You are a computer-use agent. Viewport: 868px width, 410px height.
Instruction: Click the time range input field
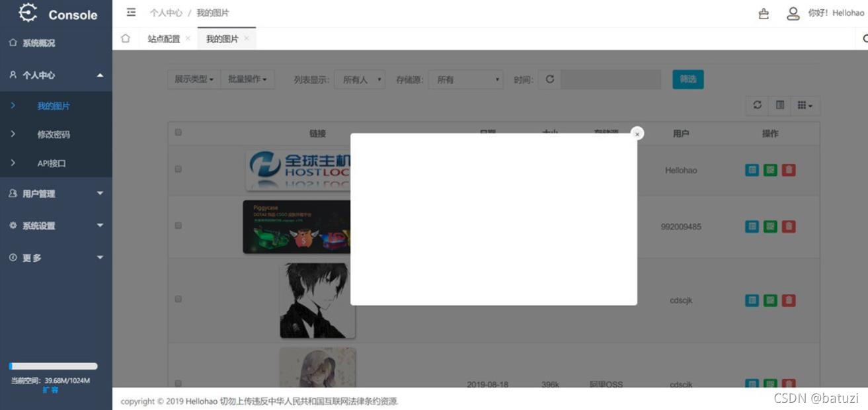[x=611, y=79]
